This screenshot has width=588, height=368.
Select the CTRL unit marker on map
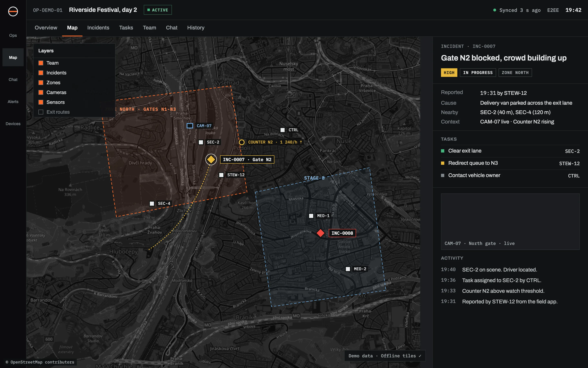tap(283, 130)
